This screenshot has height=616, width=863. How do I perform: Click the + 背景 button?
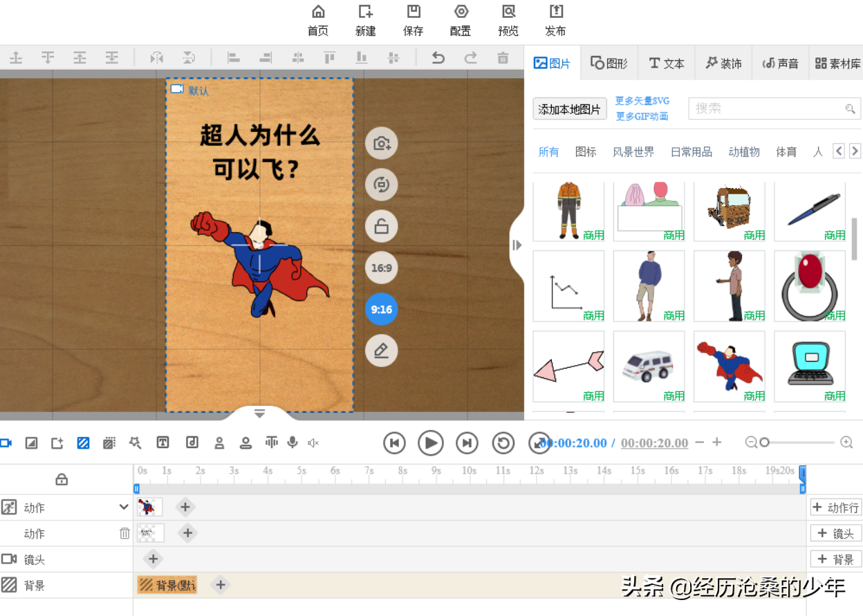[x=835, y=559]
